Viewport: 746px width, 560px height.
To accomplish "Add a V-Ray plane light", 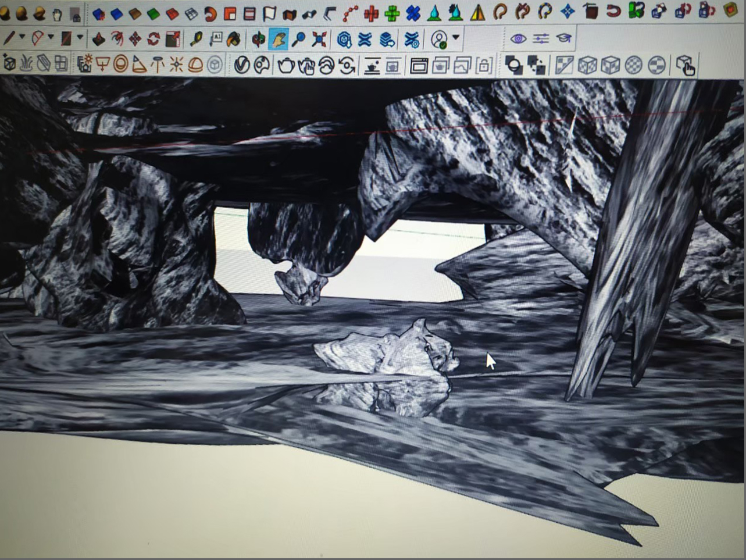I will tap(102, 63).
